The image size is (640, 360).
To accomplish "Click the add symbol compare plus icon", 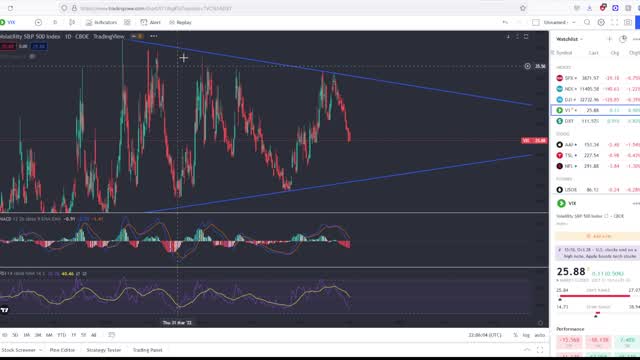I will point(38,22).
